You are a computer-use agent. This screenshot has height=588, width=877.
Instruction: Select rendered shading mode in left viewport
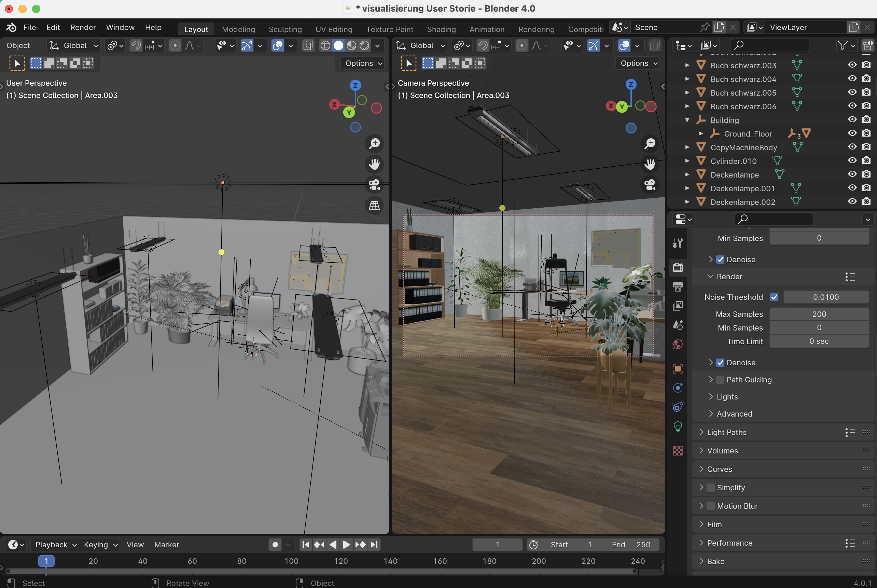[364, 46]
